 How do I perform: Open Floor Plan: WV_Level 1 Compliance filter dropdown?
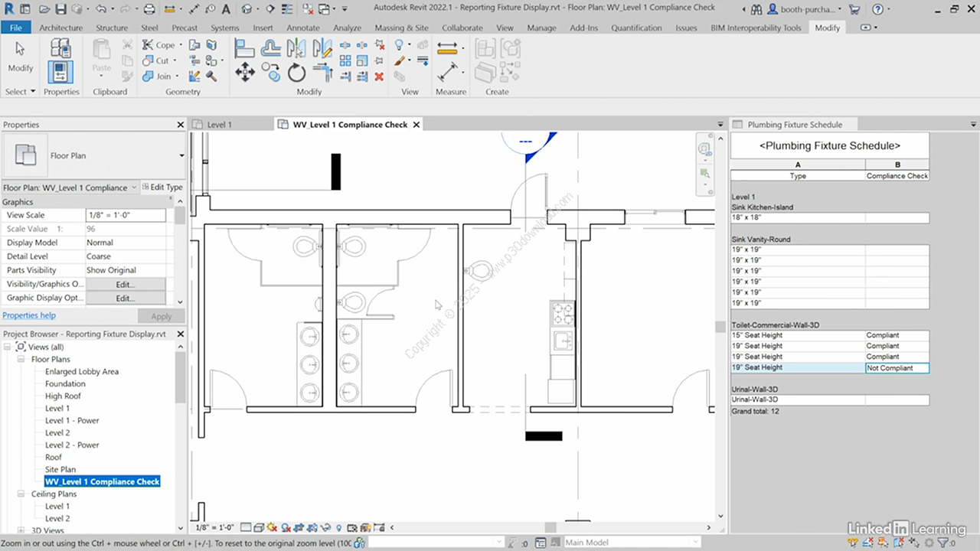[x=134, y=187]
